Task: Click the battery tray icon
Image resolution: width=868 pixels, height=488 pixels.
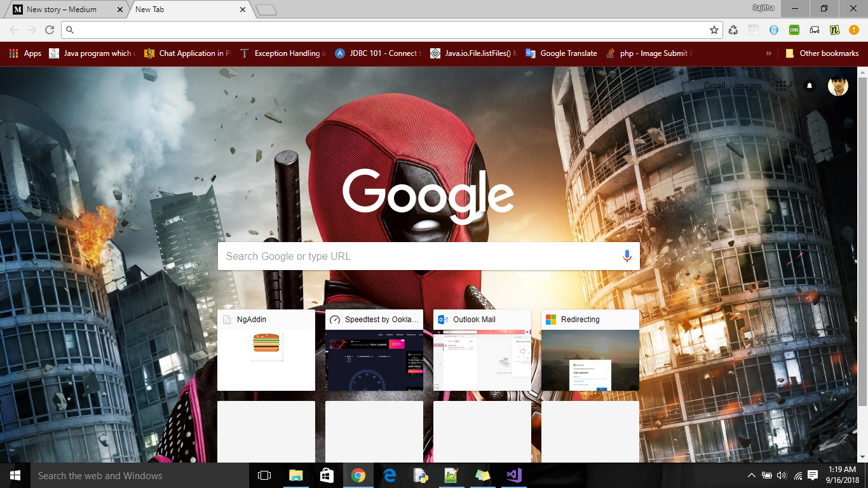Action: [x=767, y=475]
